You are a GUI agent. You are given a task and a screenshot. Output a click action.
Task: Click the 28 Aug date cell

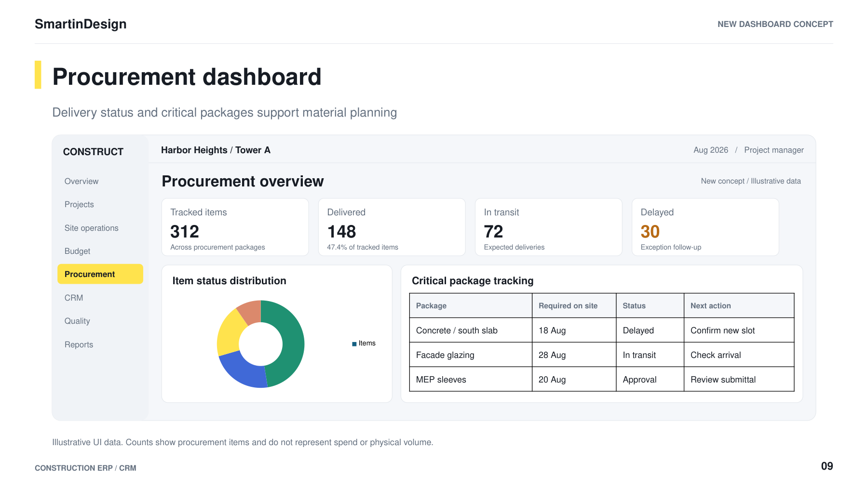click(574, 355)
